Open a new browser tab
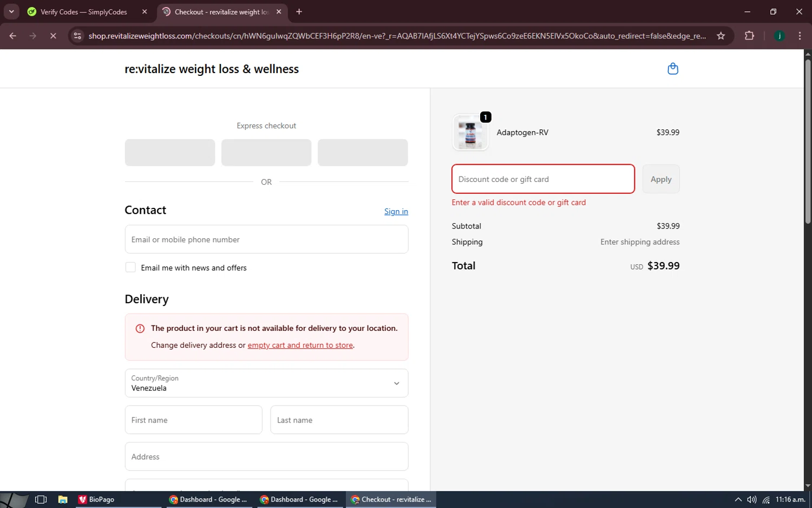 tap(299, 11)
